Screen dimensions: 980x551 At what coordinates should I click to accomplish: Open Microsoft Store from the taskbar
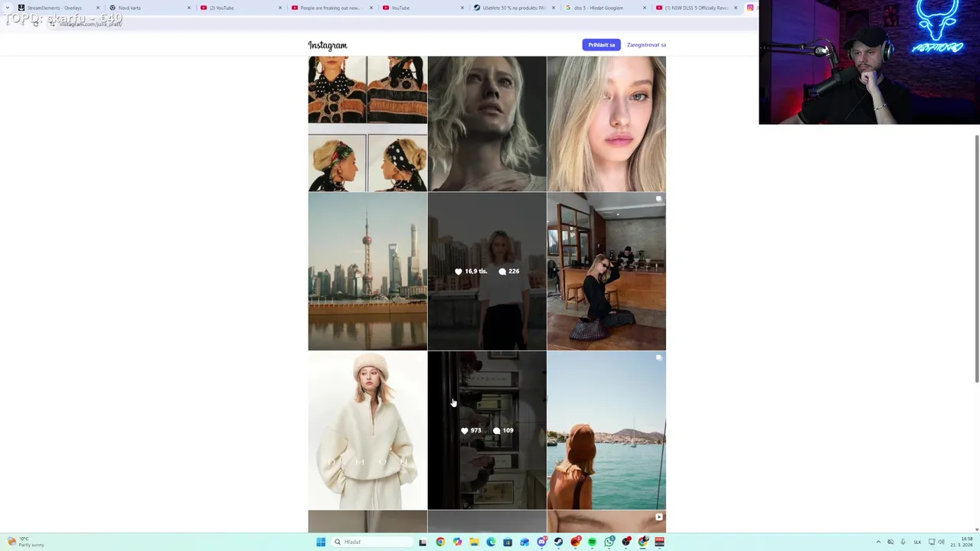508,542
